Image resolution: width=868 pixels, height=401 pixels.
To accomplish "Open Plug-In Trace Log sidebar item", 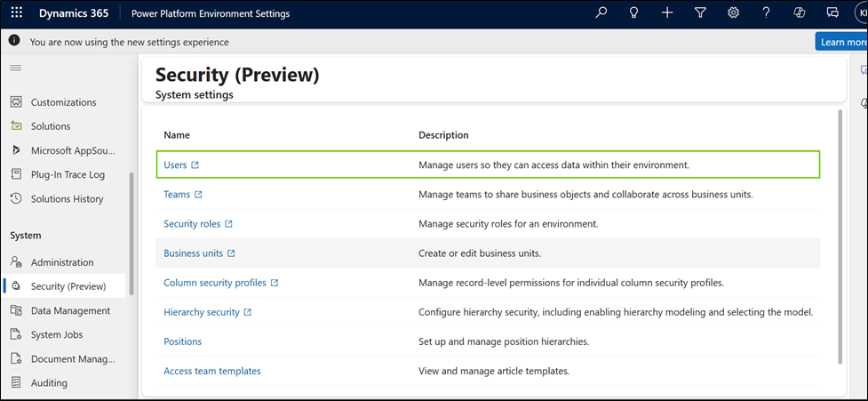I will (68, 174).
